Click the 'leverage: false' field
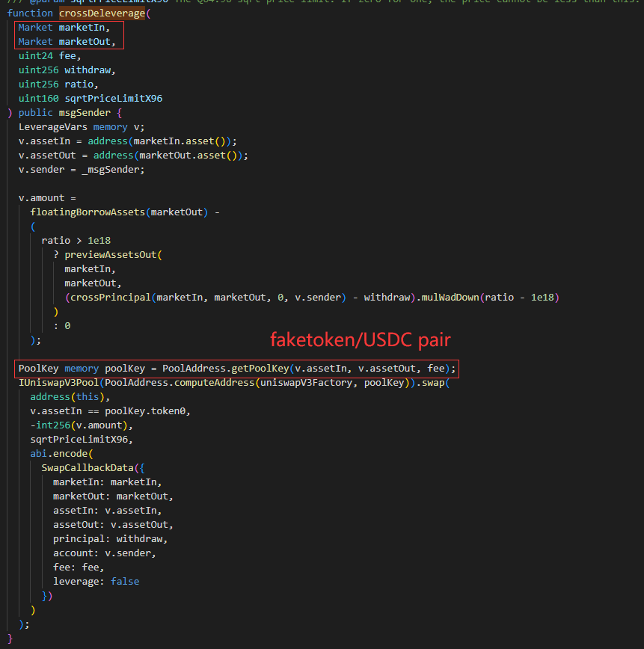644x649 pixels. tap(96, 581)
